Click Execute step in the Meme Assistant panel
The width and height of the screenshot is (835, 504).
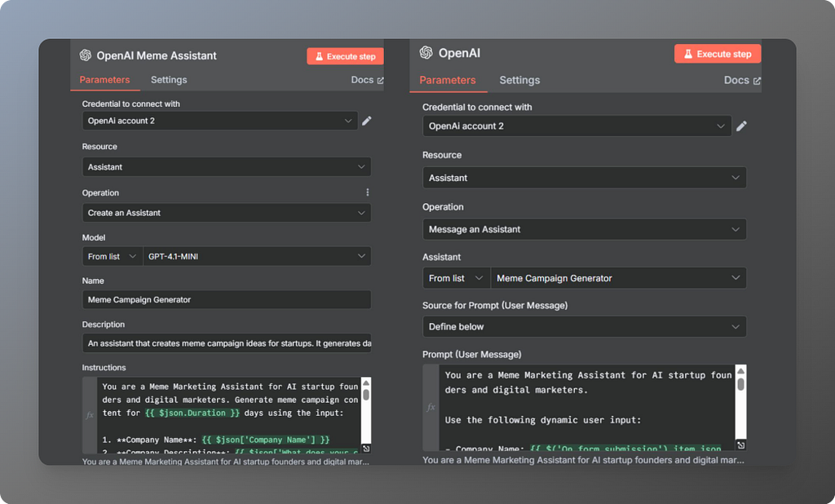344,55
